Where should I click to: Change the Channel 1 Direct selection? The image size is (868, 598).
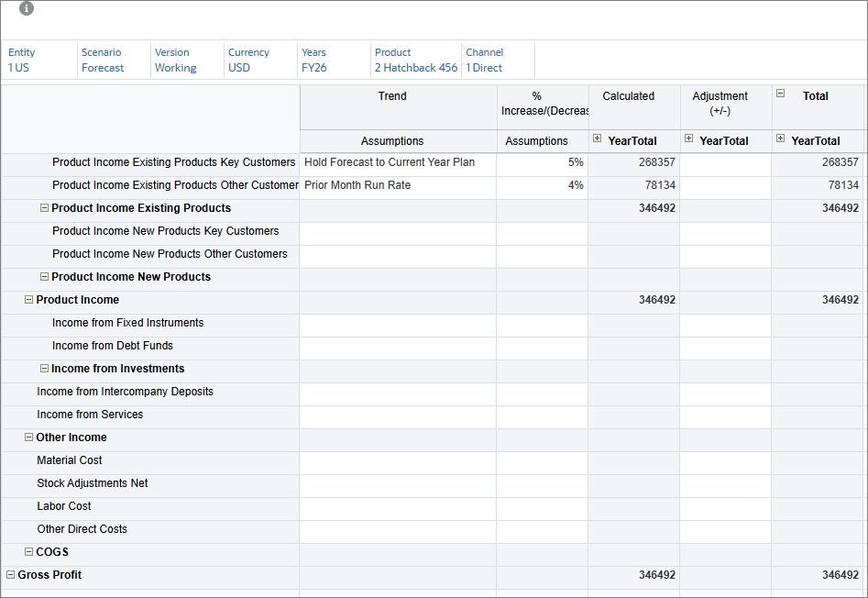(x=484, y=68)
